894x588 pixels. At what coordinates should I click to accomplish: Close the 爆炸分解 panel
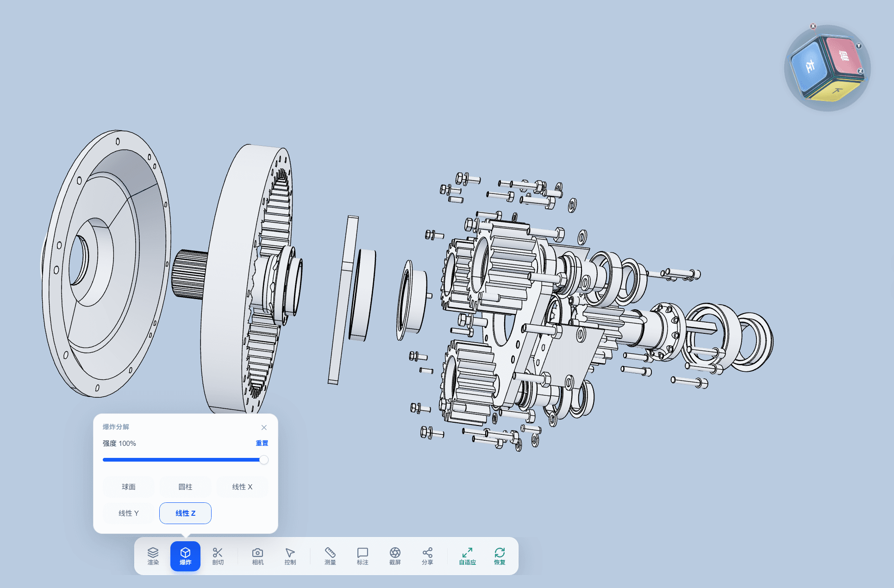(x=264, y=427)
